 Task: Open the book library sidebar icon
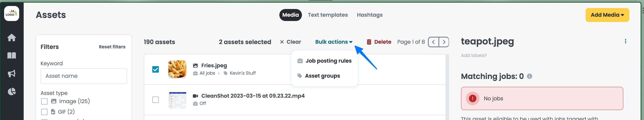click(11, 55)
